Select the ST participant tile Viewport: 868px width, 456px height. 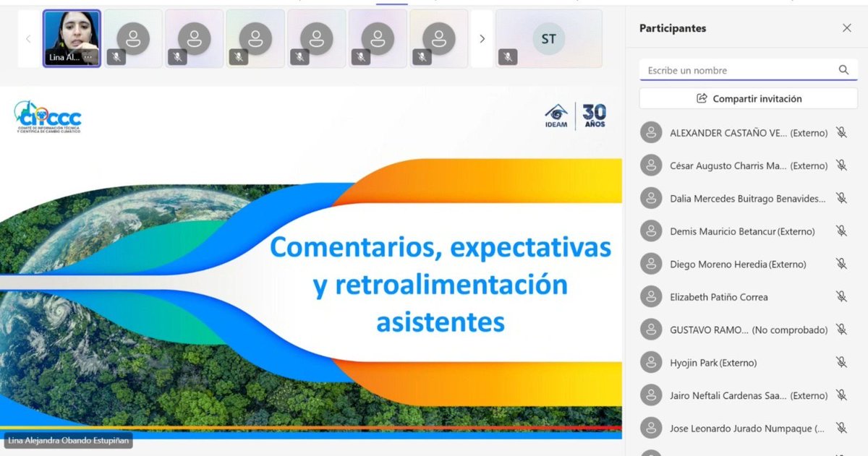[548, 39]
